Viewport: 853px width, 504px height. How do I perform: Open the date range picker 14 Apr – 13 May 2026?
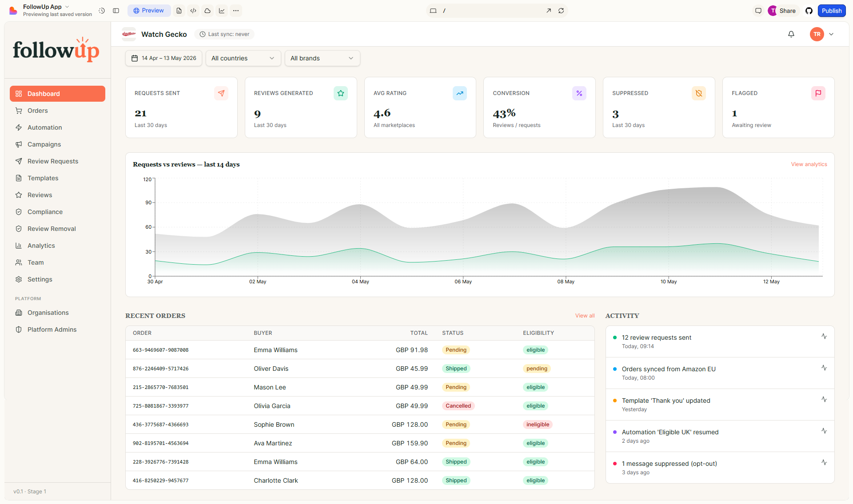point(163,58)
